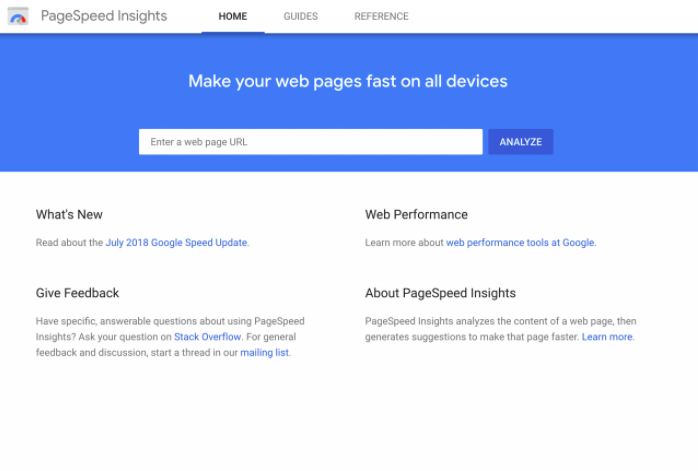Open the Stack Overflow link
This screenshot has width=698, height=471.
[x=207, y=337]
